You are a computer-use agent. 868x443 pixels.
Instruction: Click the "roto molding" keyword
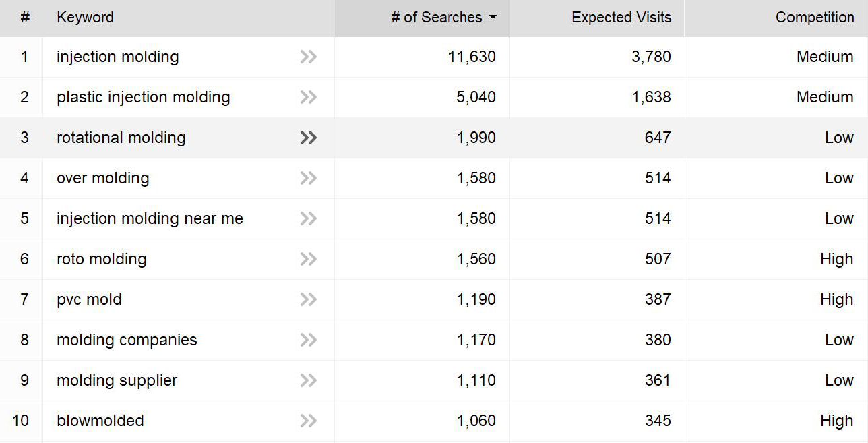[101, 260]
